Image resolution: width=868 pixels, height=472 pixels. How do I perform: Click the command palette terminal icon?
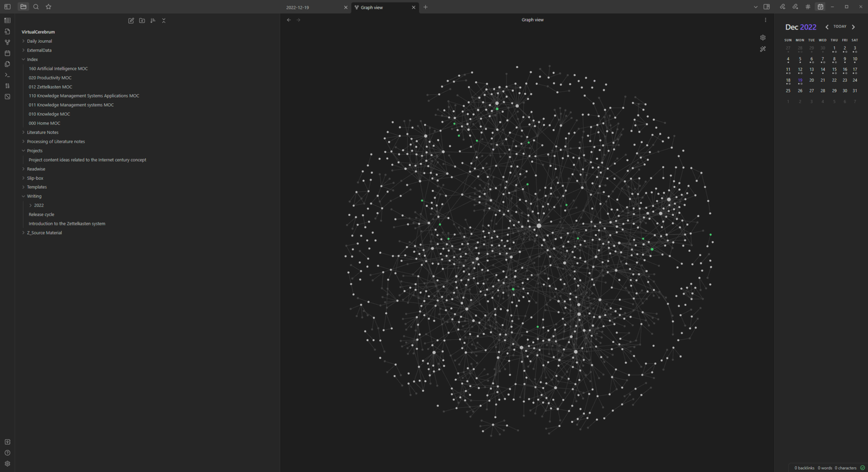[x=8, y=75]
